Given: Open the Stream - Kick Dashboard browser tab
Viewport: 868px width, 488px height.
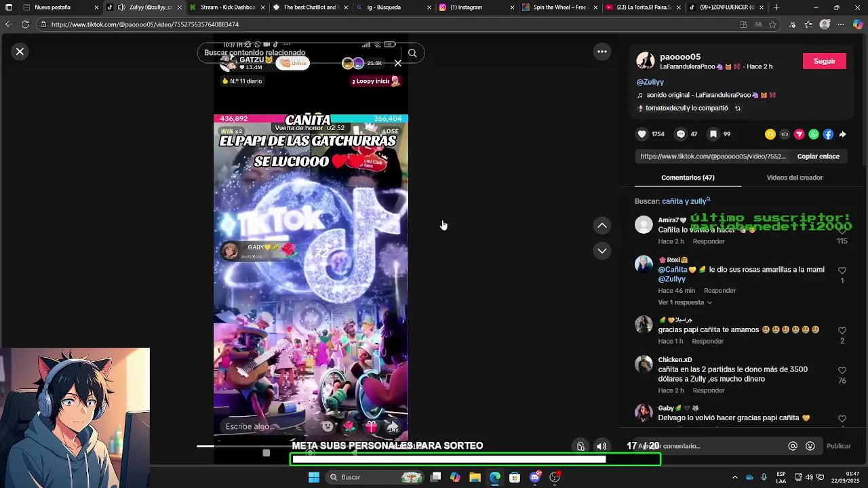Looking at the screenshot, I should click(227, 7).
